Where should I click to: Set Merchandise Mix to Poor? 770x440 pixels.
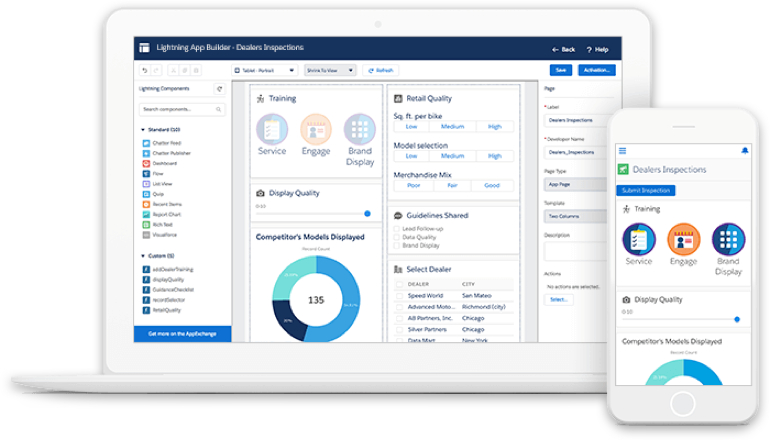413,186
